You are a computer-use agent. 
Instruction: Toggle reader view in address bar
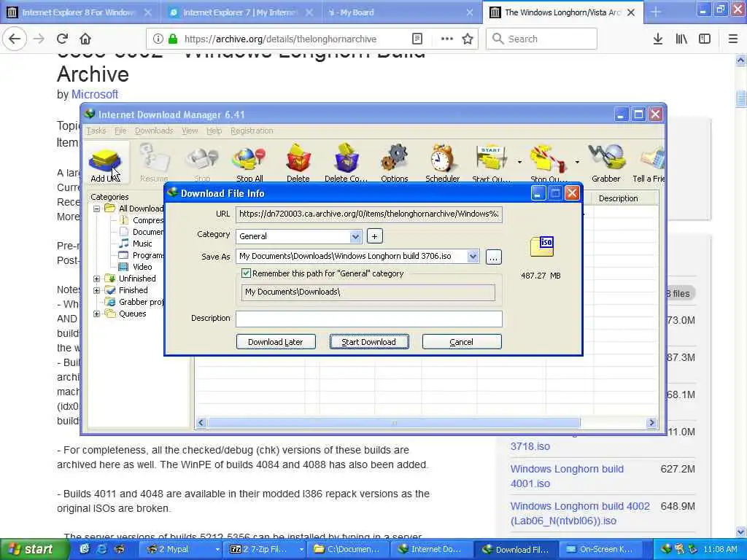point(417,39)
